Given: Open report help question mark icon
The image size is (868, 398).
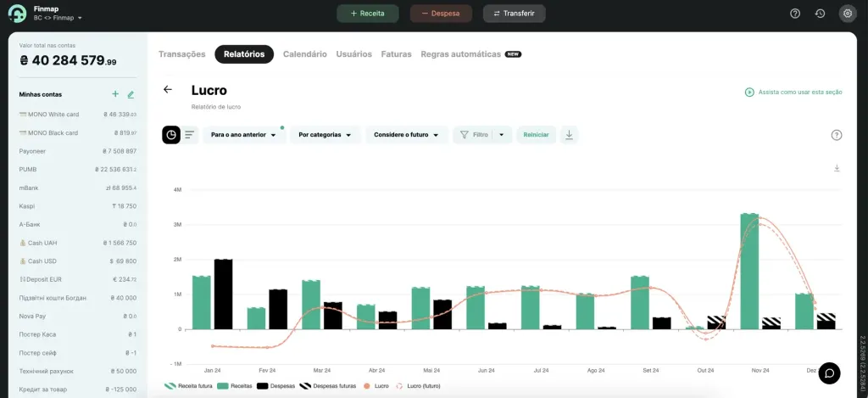Looking at the screenshot, I should pyautogui.click(x=837, y=135).
